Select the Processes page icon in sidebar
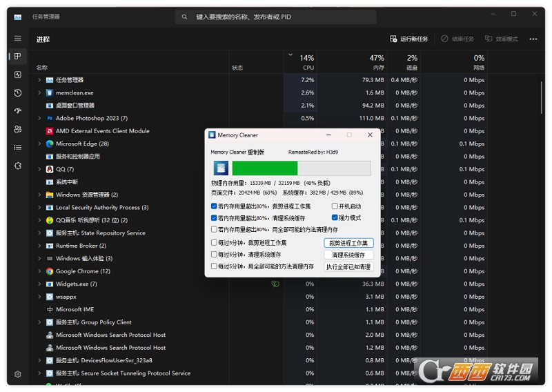Screen dimensions: 552x392 (x=18, y=57)
